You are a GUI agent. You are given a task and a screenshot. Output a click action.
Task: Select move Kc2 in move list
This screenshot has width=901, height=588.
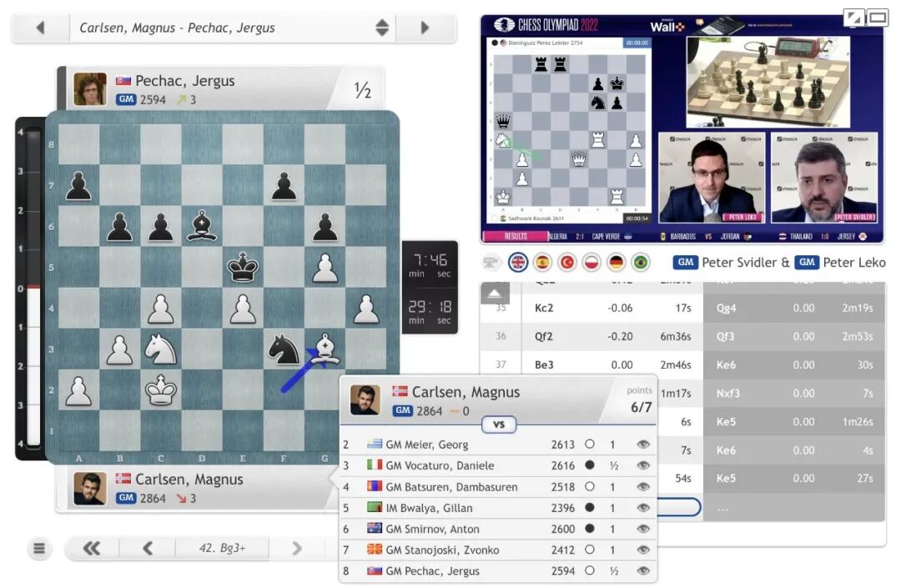coord(544,309)
